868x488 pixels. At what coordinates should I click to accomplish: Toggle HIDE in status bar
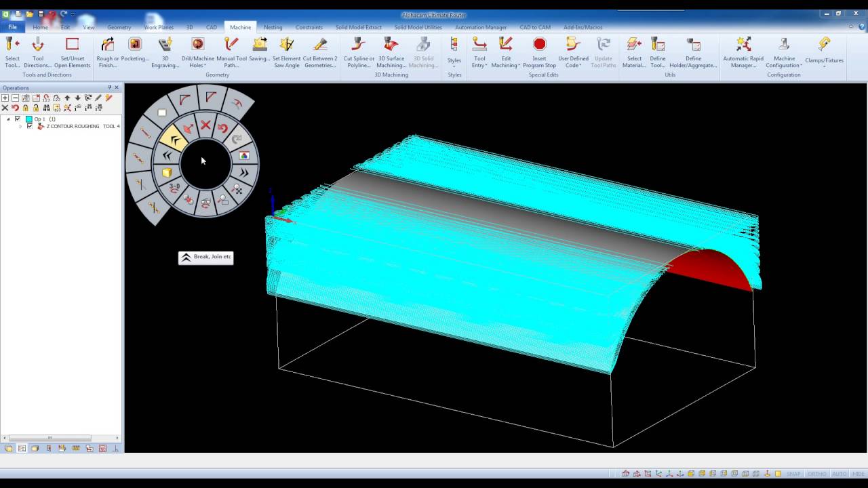point(858,474)
